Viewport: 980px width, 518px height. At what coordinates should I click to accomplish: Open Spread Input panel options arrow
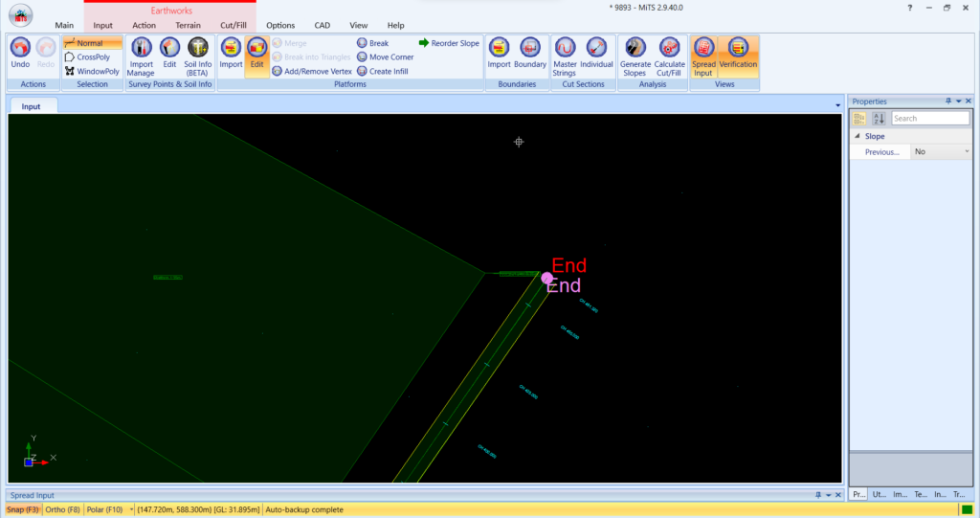coord(828,495)
